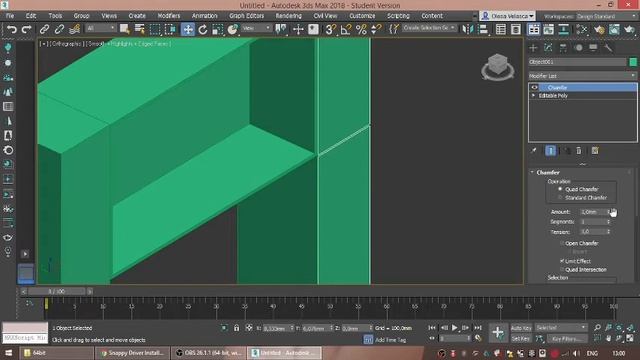This screenshot has width=640, height=360.
Task: Open the Scripting menu
Action: tap(398, 16)
